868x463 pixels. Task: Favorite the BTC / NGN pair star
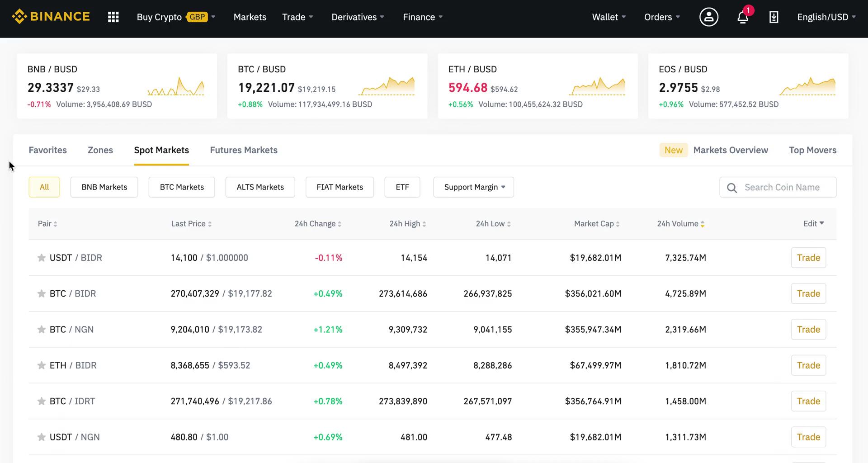pos(42,329)
